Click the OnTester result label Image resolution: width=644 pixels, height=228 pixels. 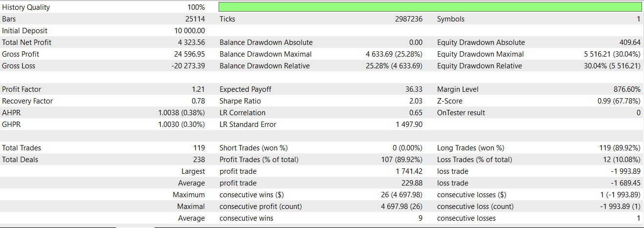[x=461, y=113]
